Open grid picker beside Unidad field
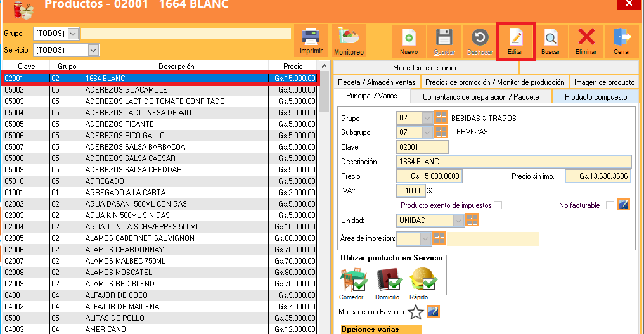Image resolution: width=644 pixels, height=334 pixels. pyautogui.click(x=472, y=220)
